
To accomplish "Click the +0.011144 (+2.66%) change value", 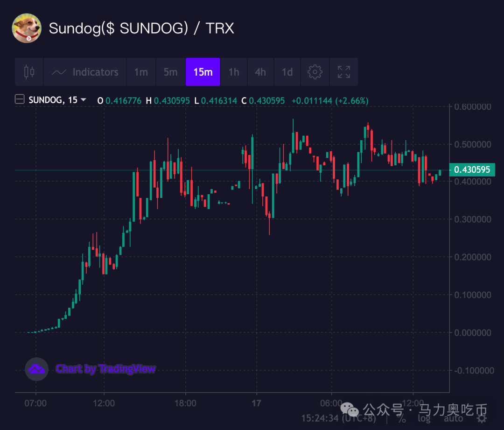I will pos(330,101).
